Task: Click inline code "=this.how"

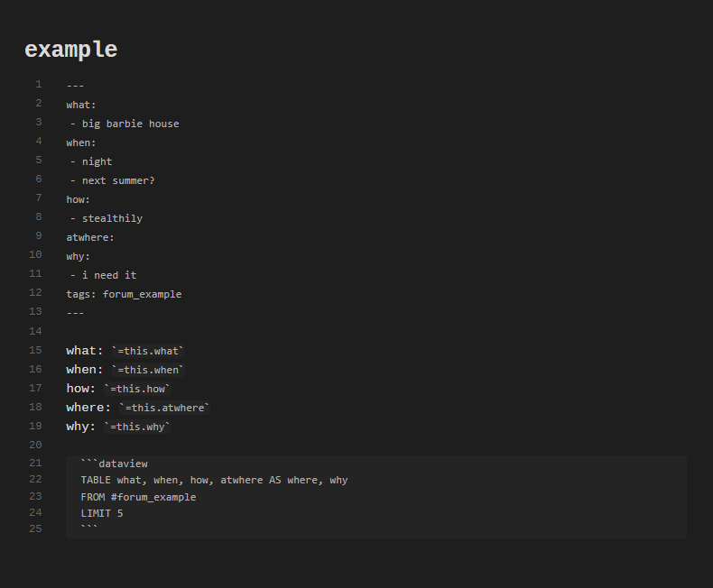Action: [137, 389]
